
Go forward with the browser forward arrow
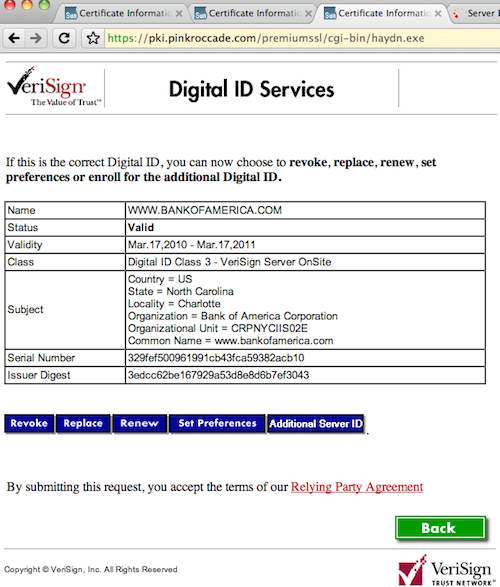(36, 38)
